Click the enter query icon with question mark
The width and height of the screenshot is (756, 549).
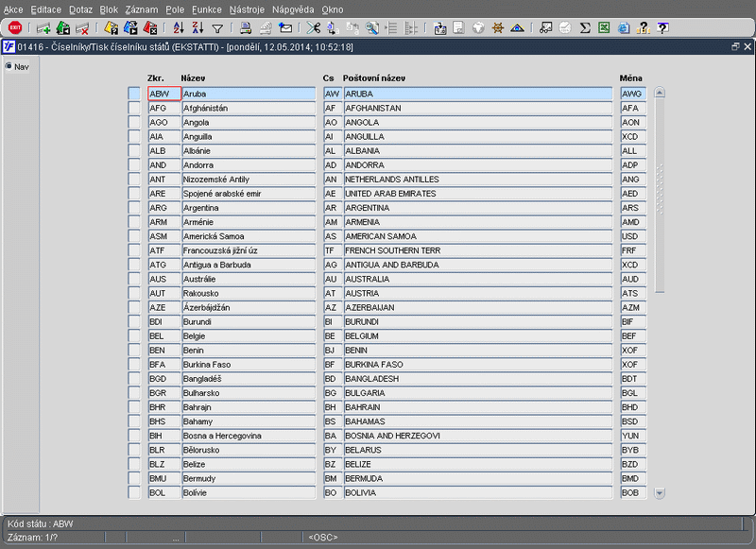pyautogui.click(x=111, y=28)
